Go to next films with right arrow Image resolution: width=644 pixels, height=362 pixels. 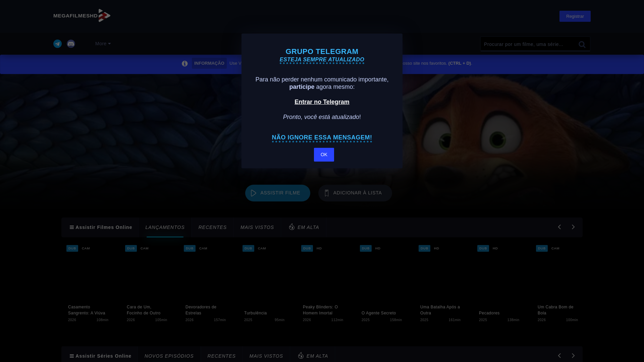tap(573, 227)
